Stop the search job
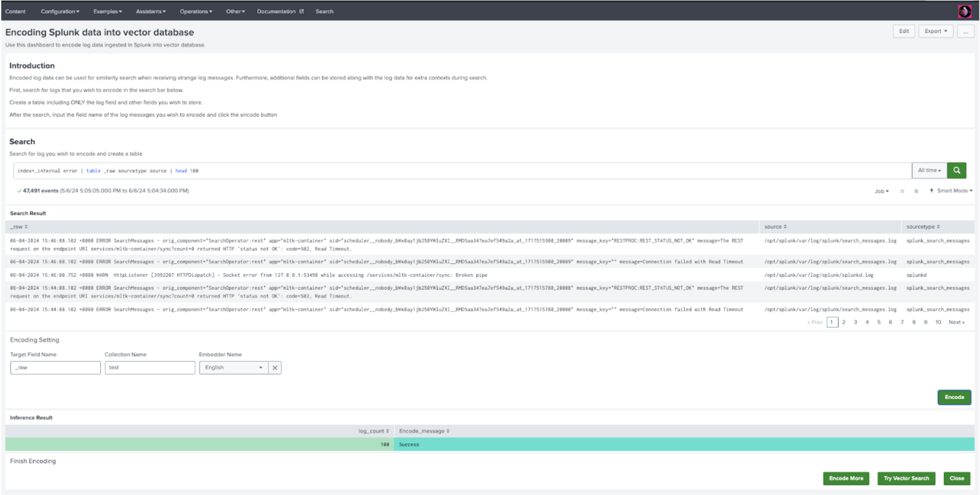This screenshot has height=495, width=980. coord(916,191)
